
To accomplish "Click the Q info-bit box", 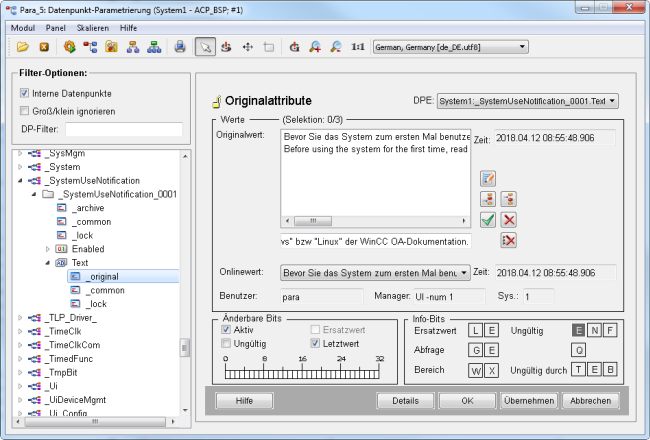I will 579,350.
